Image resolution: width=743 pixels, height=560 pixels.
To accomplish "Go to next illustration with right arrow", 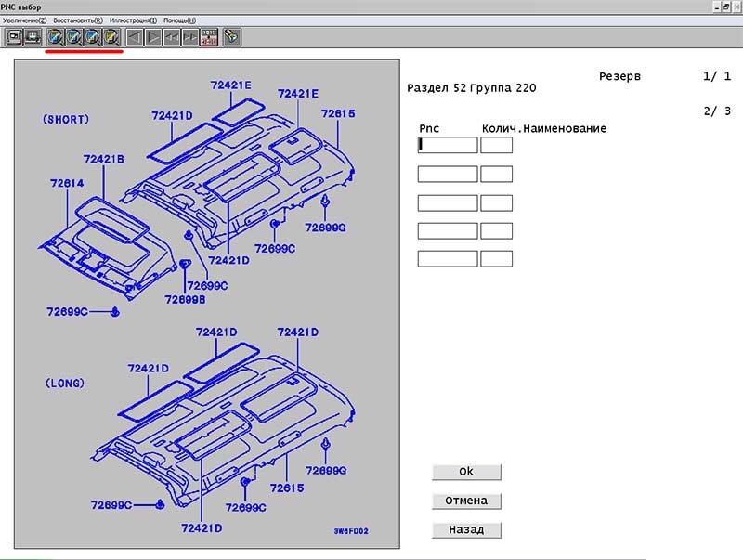I will click(153, 37).
